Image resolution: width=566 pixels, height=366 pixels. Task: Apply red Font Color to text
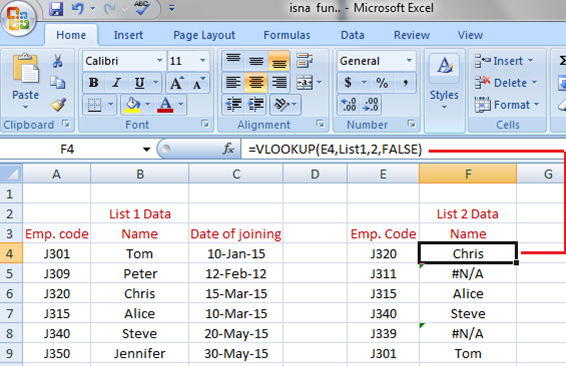click(x=165, y=105)
